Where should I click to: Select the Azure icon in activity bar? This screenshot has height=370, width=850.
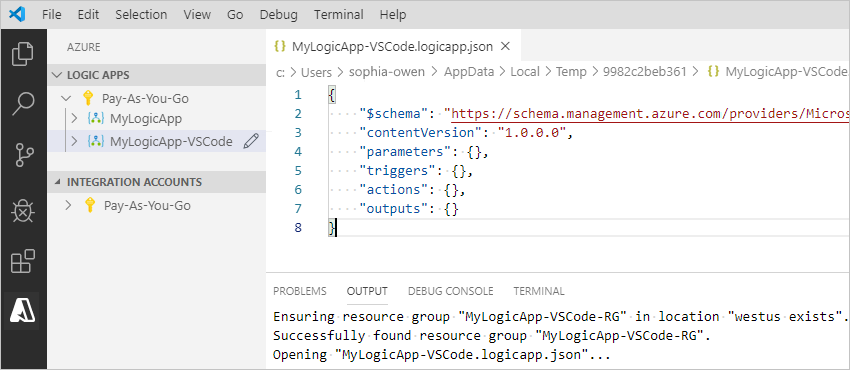[x=23, y=310]
